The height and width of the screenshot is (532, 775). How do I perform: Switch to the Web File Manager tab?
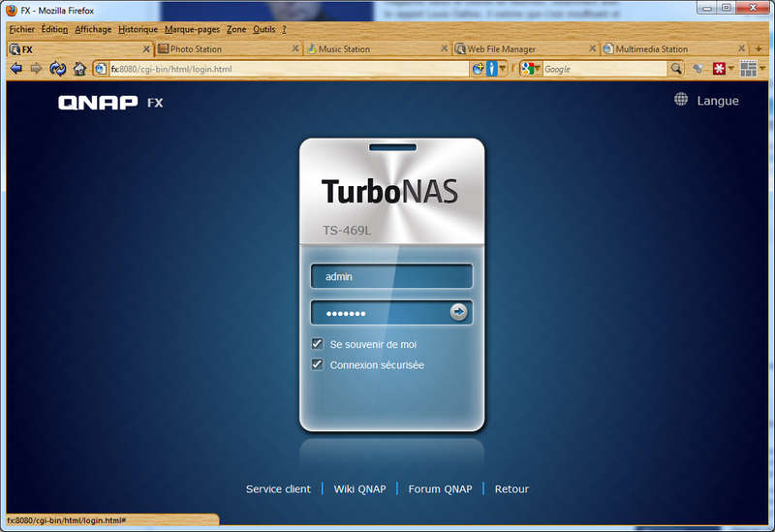click(x=526, y=48)
